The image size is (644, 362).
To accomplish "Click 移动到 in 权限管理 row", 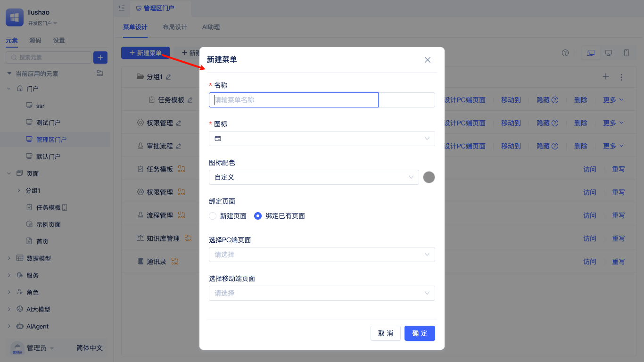I will [511, 123].
